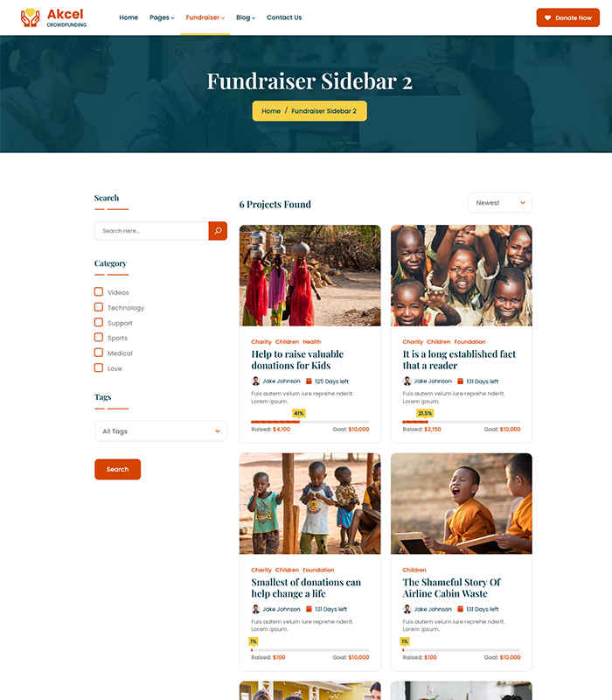Enable the Technology category checkbox
The height and width of the screenshot is (700, 612).
click(99, 307)
